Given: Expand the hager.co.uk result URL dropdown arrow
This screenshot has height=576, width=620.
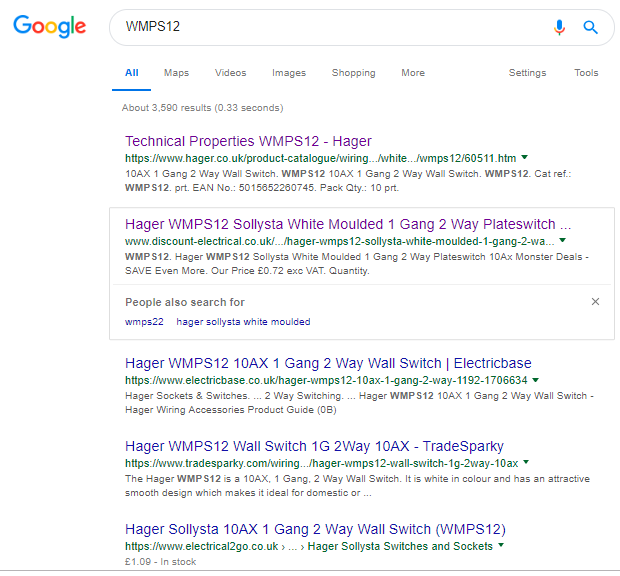Looking at the screenshot, I should (525, 158).
